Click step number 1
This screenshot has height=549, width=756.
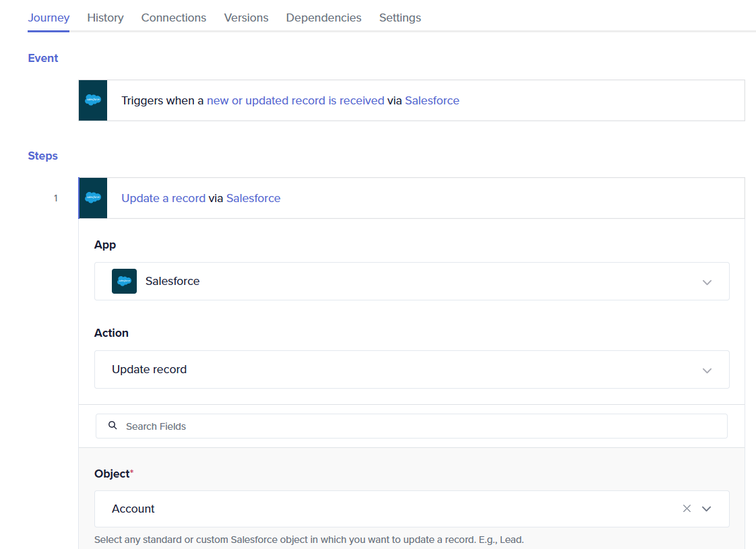56,198
